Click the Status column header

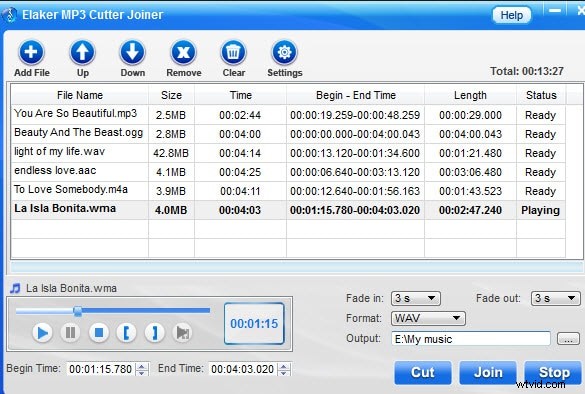541,95
